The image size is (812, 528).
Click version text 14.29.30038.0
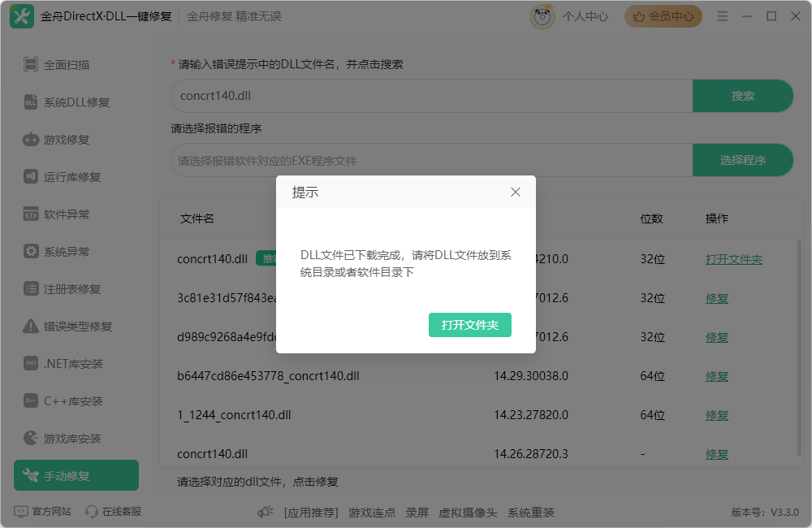pyautogui.click(x=531, y=375)
